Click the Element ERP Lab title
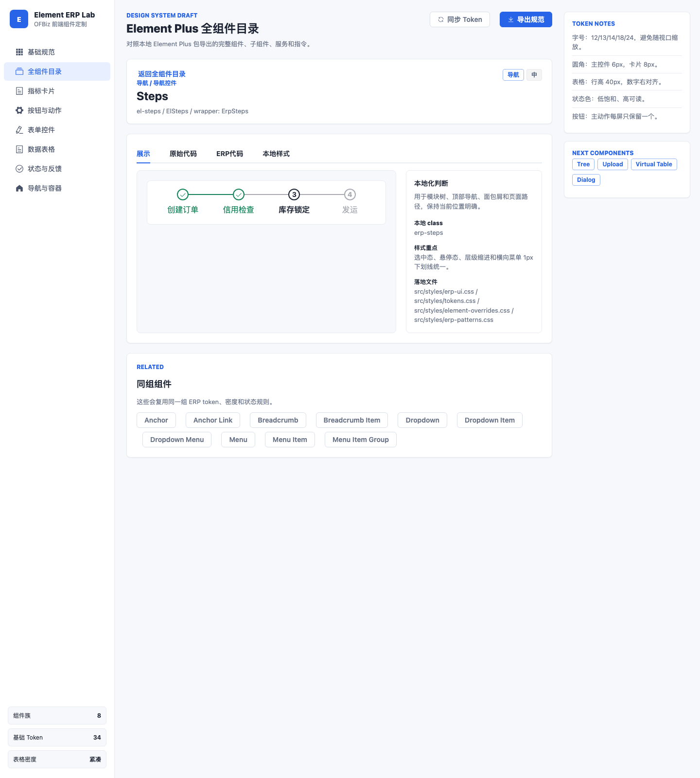Image resolution: width=700 pixels, height=778 pixels. point(65,15)
